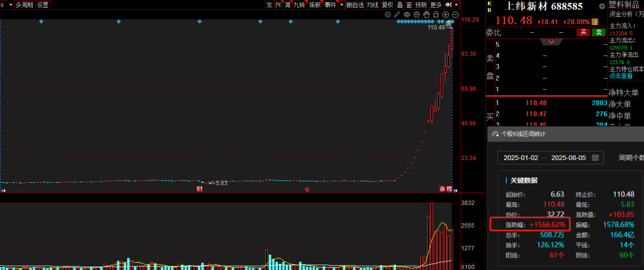Click the 净特大单 label
644x270 pixels.
pos(624,93)
